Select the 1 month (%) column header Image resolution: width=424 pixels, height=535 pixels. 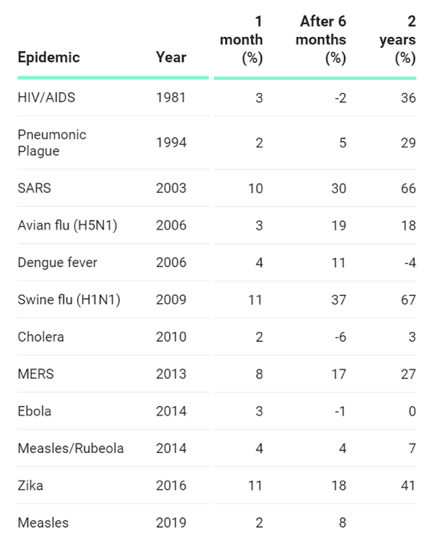tap(242, 40)
